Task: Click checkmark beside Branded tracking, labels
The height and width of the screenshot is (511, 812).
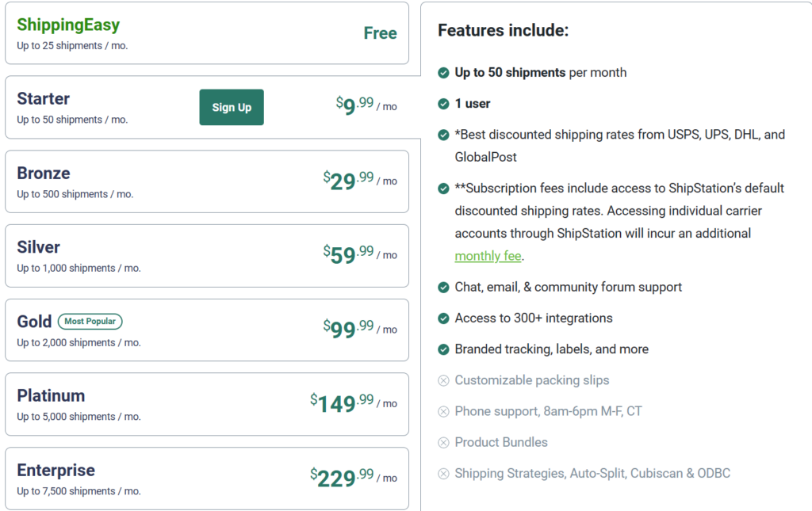Action: (443, 349)
